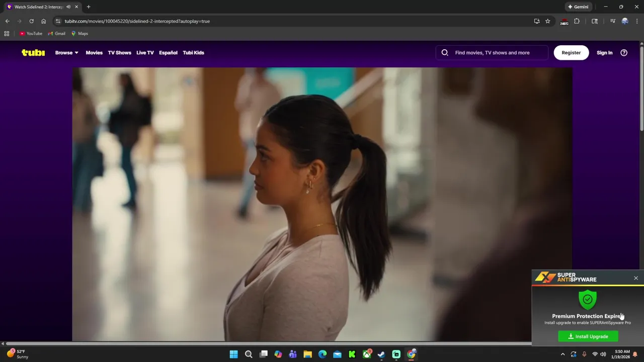Open Microsoft Edge on the taskbar
Viewport: 644px width, 362px height.
[x=323, y=354]
